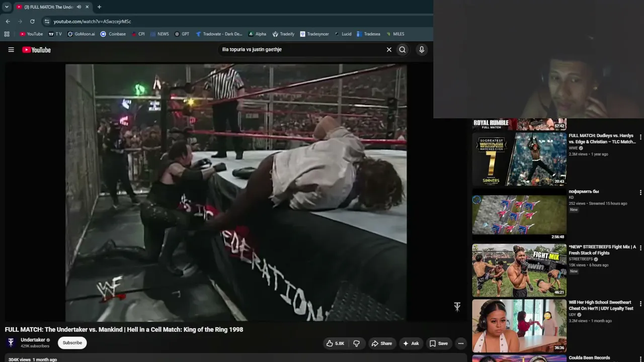Open the Alpha bookmark
Screen dimensions: 644x362
tap(257, 34)
